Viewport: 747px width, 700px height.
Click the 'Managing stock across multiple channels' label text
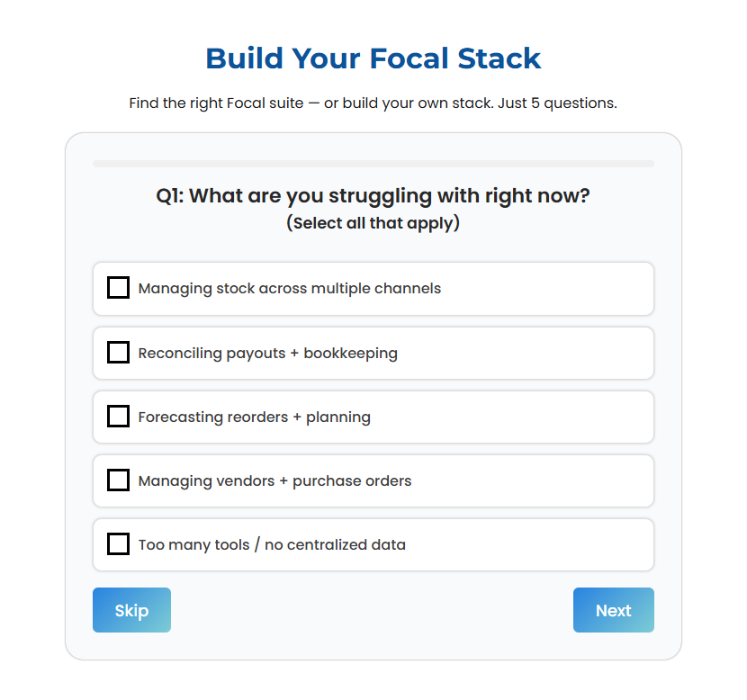pos(289,289)
